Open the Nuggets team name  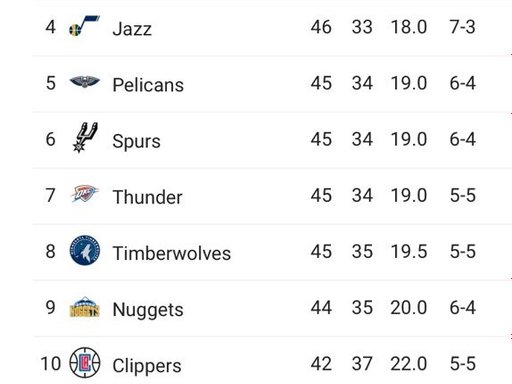[x=148, y=310]
